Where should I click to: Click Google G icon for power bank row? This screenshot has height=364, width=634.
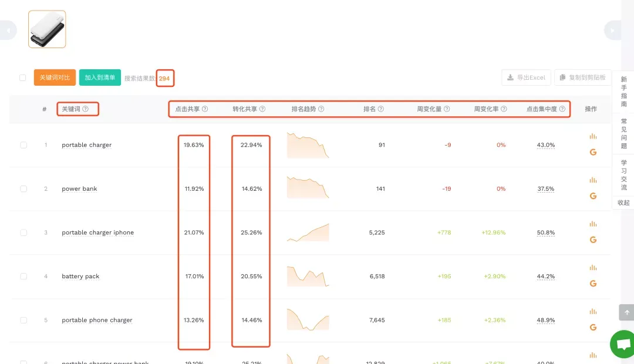(x=593, y=196)
